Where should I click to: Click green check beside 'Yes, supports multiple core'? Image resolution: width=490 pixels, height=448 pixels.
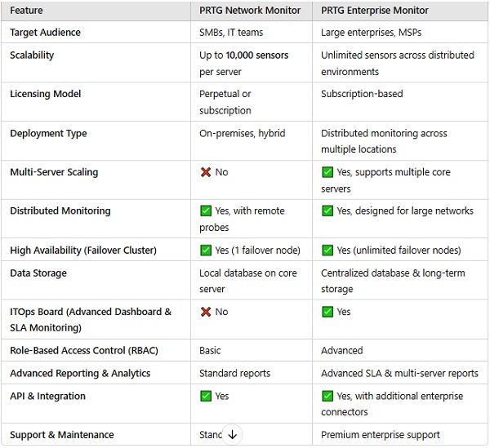click(327, 172)
